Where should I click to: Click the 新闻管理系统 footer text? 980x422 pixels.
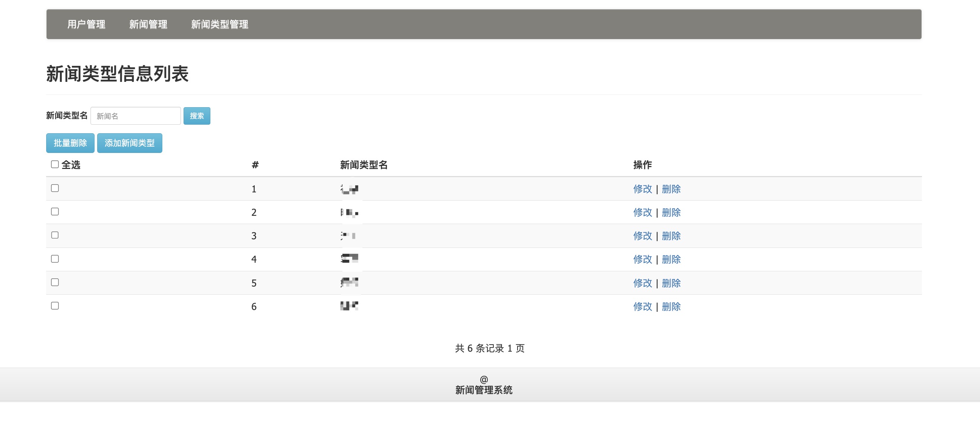pos(484,390)
